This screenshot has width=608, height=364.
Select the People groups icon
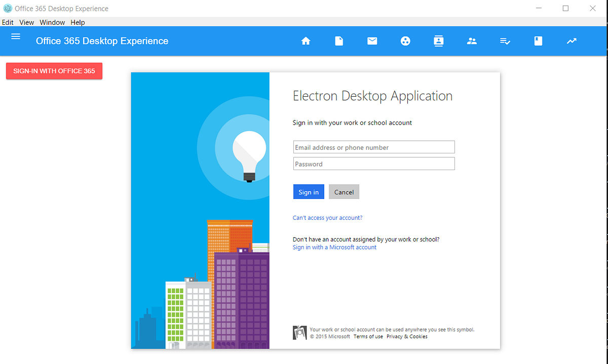pos(472,41)
